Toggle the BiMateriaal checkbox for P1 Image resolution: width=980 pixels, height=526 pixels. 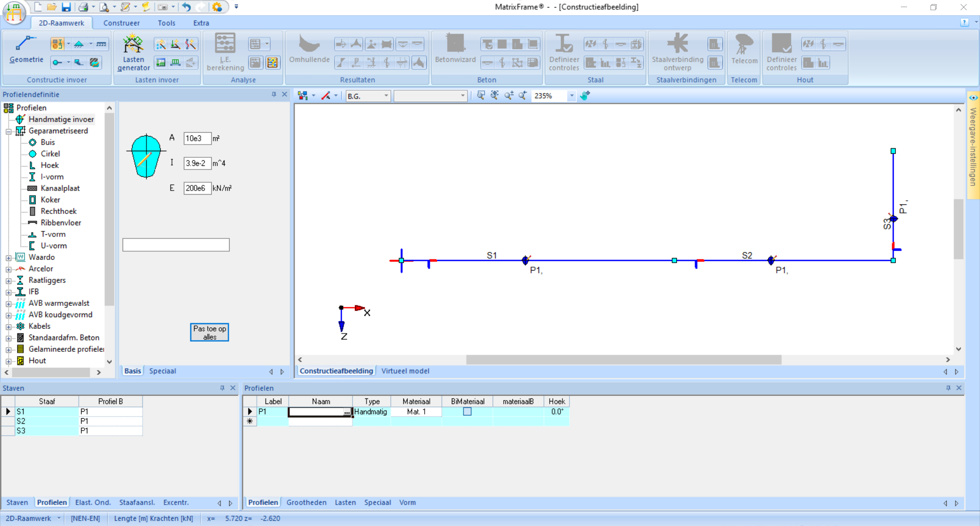467,412
